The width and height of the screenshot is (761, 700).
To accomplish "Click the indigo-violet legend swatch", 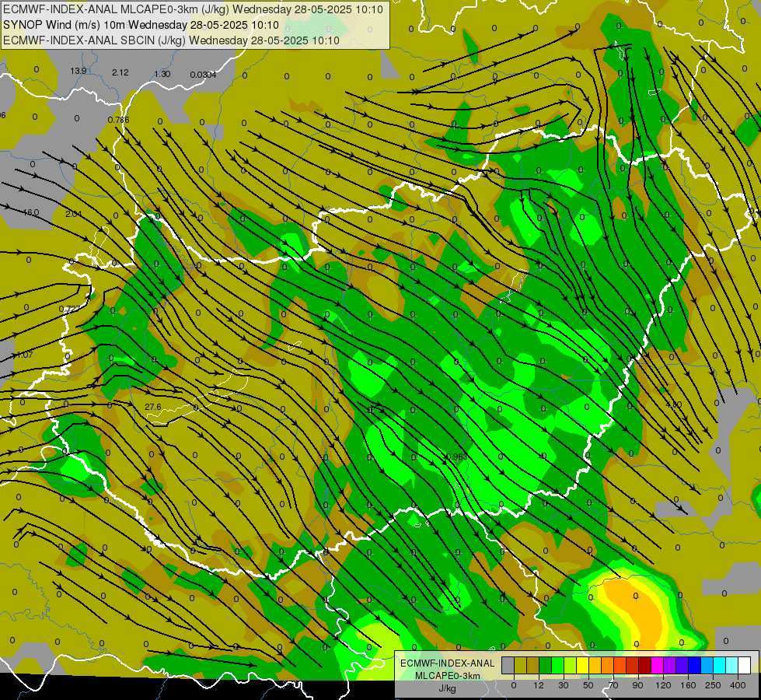I will pos(682,665).
